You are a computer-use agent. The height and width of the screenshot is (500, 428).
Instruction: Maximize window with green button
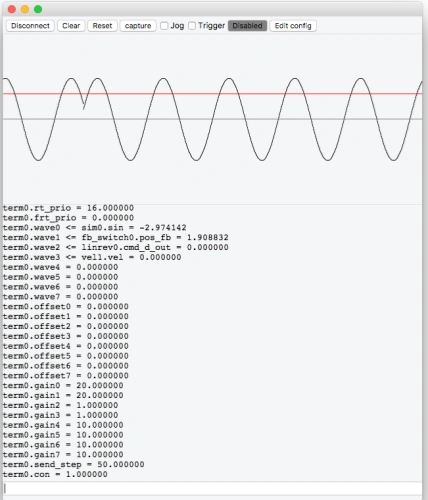(38, 9)
